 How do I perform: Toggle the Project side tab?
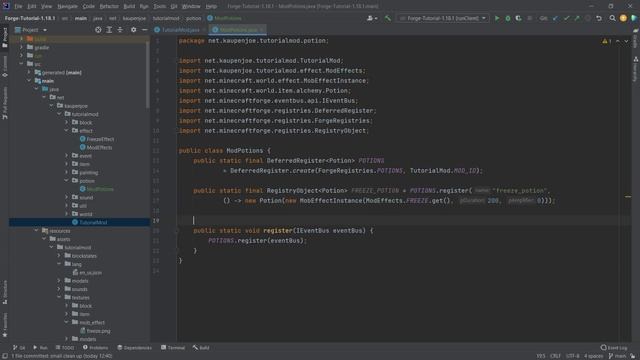click(5, 37)
